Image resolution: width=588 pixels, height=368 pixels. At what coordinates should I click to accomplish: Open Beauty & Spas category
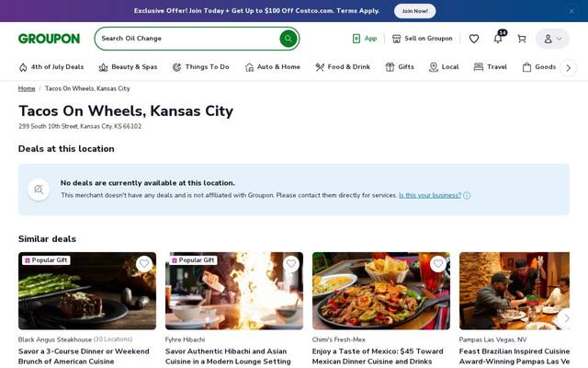[x=128, y=67]
